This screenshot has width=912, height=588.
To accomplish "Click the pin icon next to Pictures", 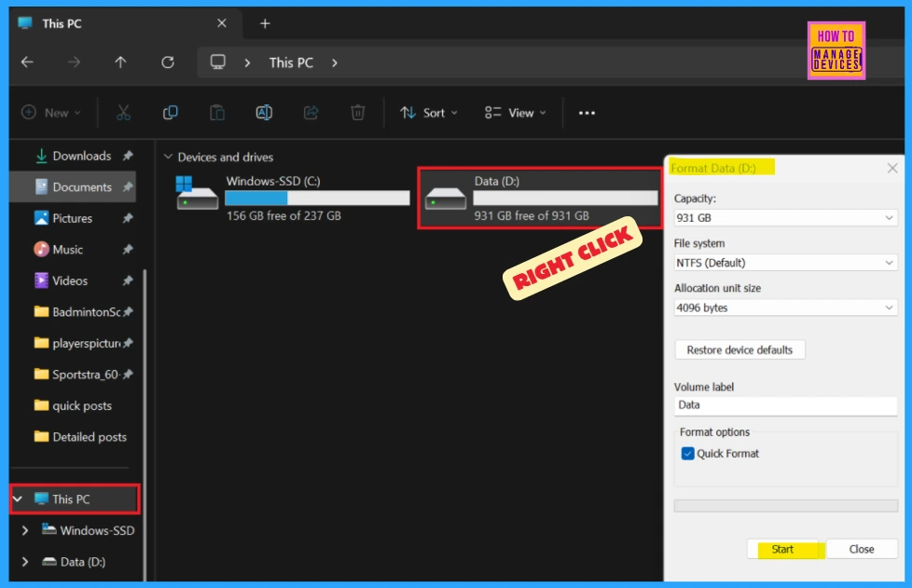I will click(128, 218).
